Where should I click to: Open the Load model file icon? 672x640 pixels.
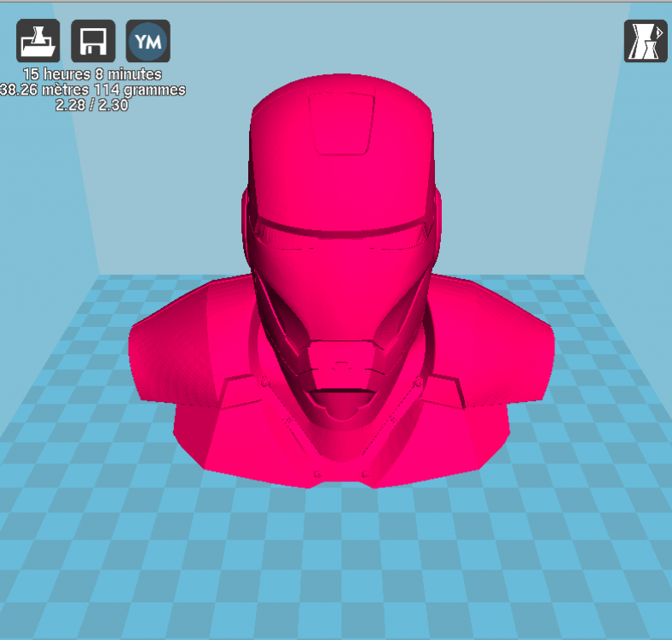click(38, 41)
